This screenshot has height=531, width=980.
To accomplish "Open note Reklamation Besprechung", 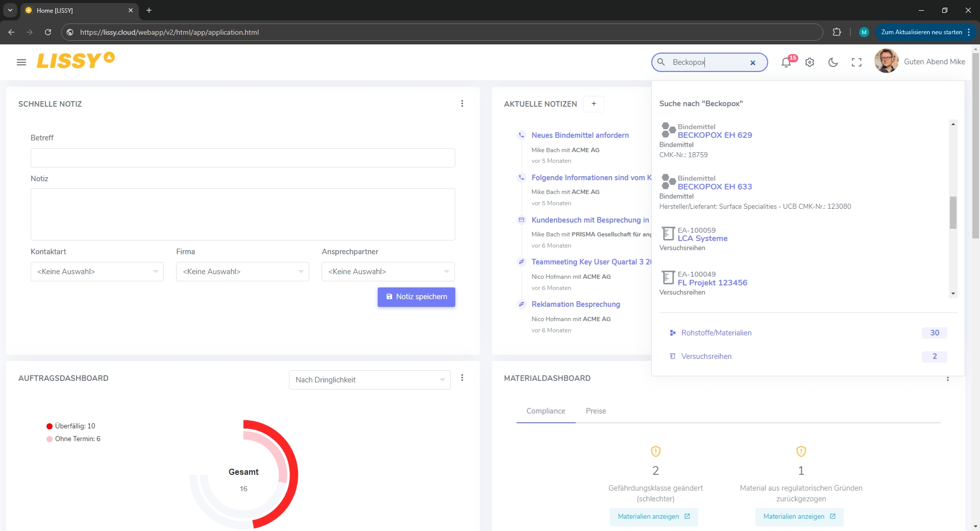I will [x=576, y=304].
